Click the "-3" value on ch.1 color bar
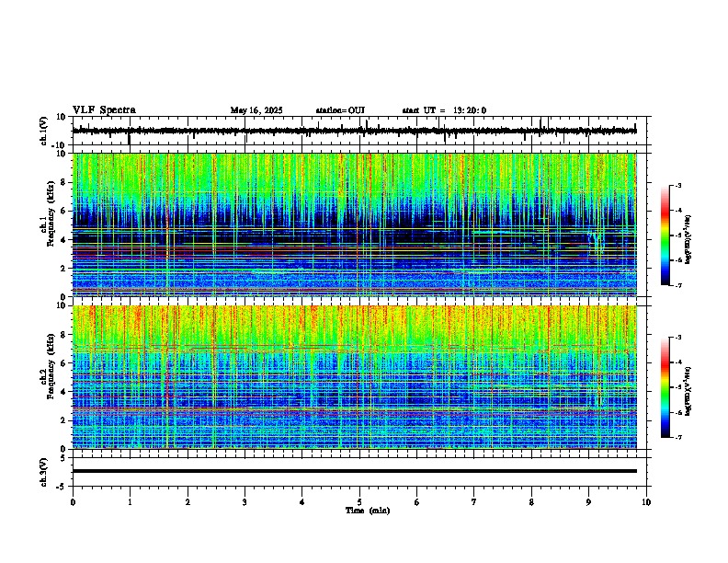Image resolution: width=728 pixels, height=563 pixels. click(677, 185)
